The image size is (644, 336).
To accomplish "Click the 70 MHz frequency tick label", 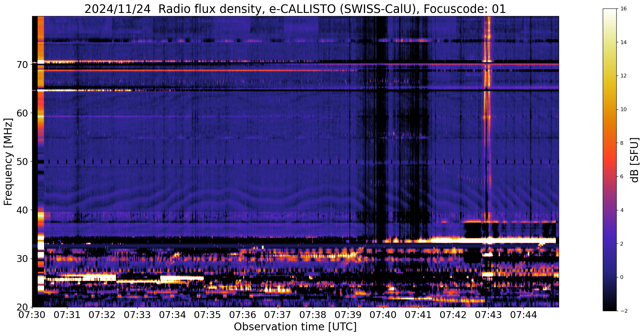I will pos(23,65).
